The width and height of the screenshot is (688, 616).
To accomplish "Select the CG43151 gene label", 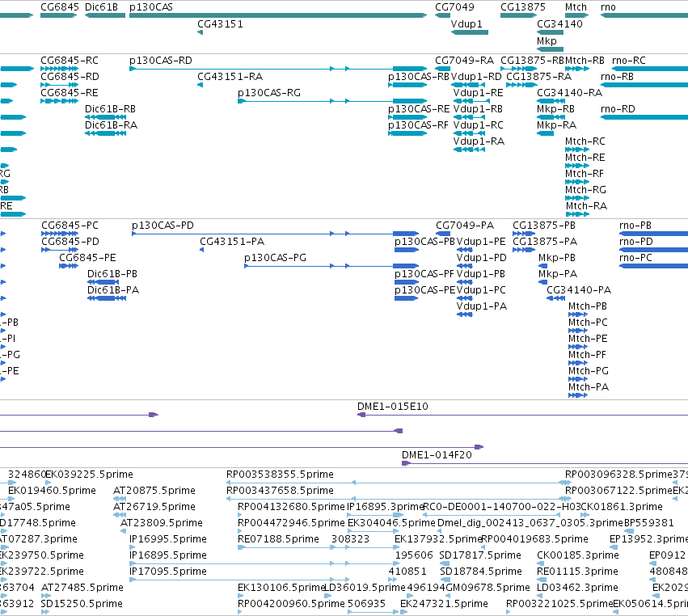I will (220, 23).
